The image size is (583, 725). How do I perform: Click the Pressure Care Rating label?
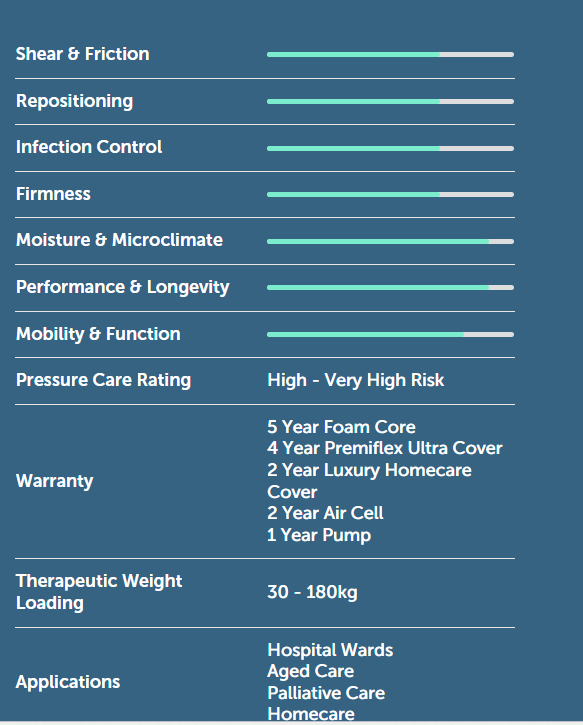104,380
